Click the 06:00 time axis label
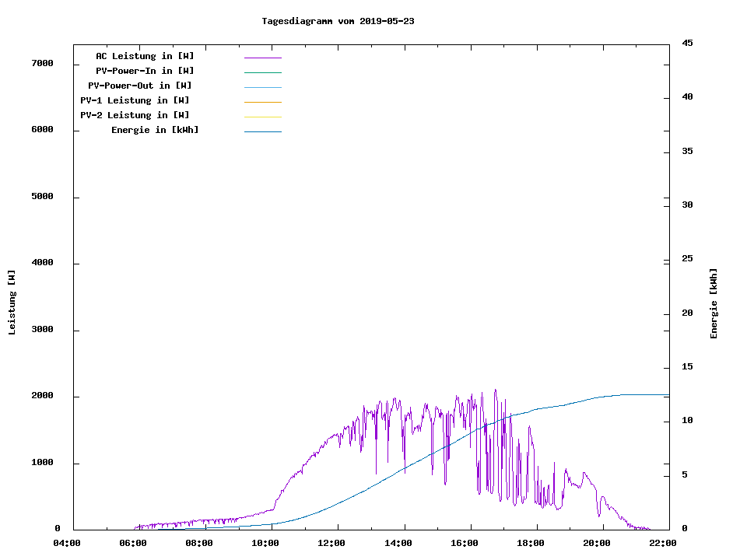 (x=133, y=543)
